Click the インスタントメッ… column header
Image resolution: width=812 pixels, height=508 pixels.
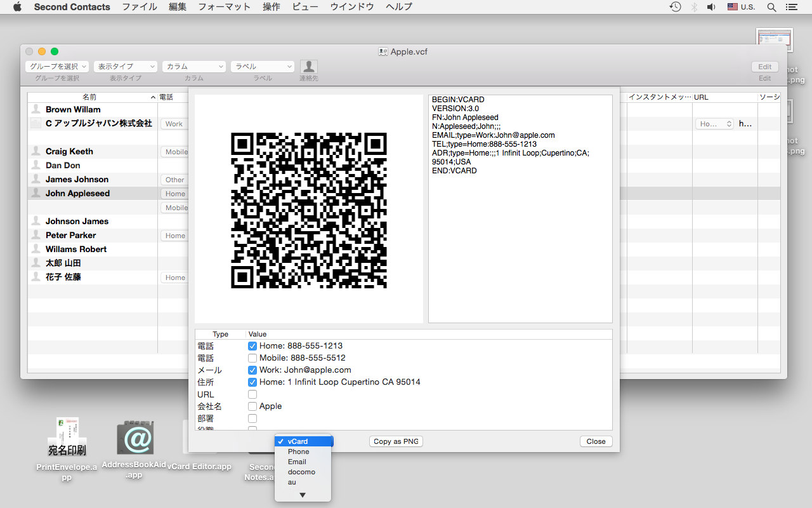click(660, 97)
